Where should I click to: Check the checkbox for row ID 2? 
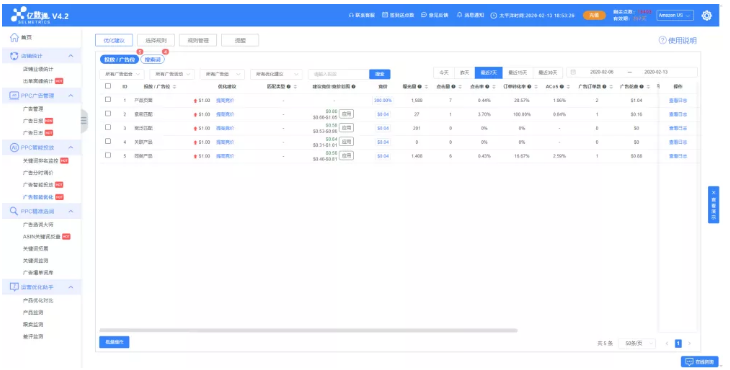click(108, 114)
